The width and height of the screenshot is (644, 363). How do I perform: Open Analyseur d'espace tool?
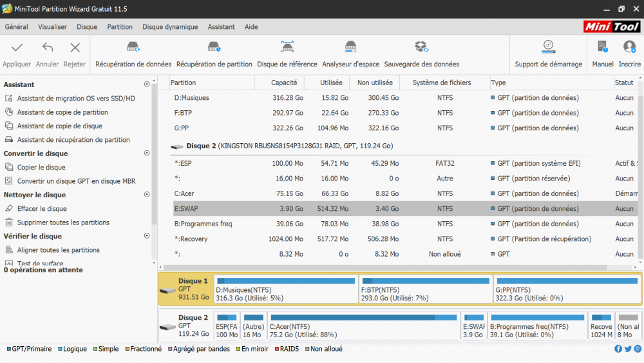click(350, 48)
